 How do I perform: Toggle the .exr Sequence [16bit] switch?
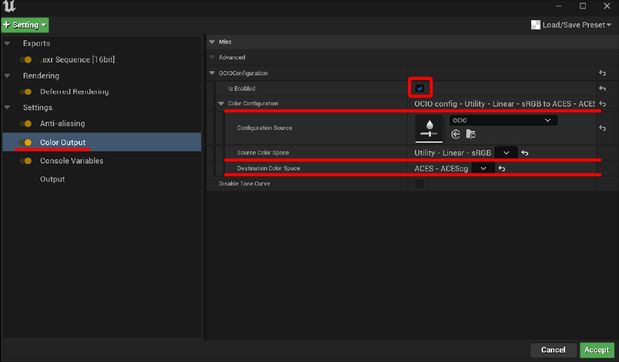(26, 60)
